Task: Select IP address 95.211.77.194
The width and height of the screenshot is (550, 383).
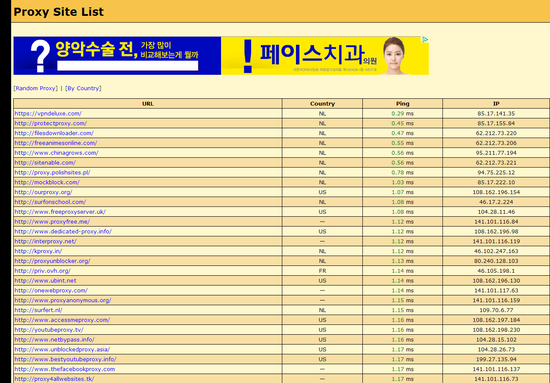Action: [x=496, y=153]
